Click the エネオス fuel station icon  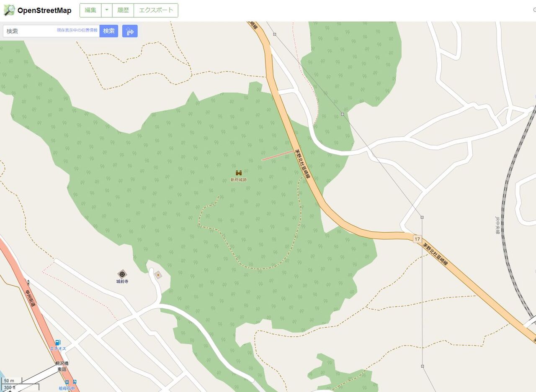click(58, 343)
